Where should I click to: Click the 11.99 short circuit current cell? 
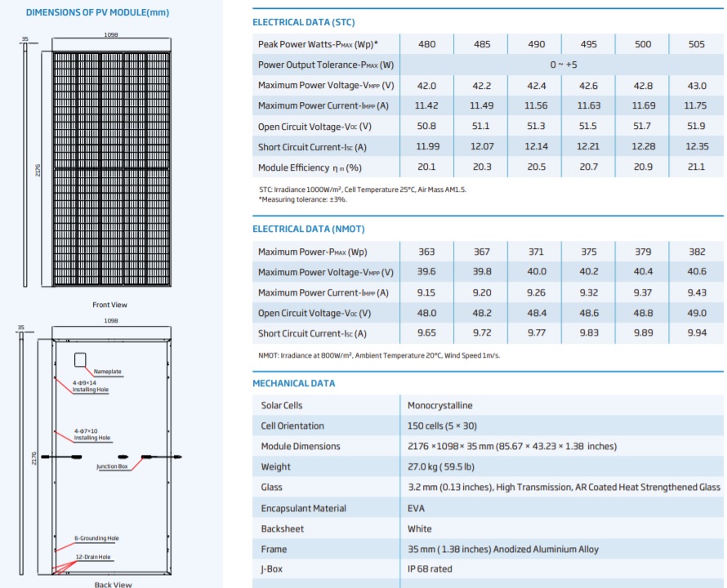[x=427, y=146]
